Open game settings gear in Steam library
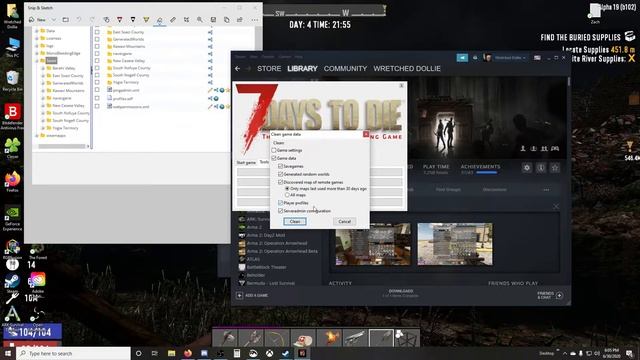Screen dimensions: 640x360 pos(527,168)
